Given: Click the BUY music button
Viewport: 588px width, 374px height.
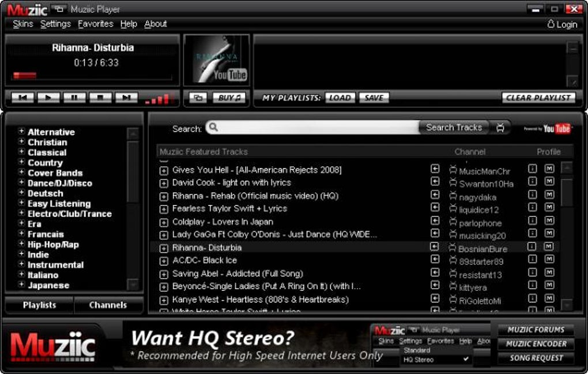Looking at the screenshot, I should pos(229,98).
